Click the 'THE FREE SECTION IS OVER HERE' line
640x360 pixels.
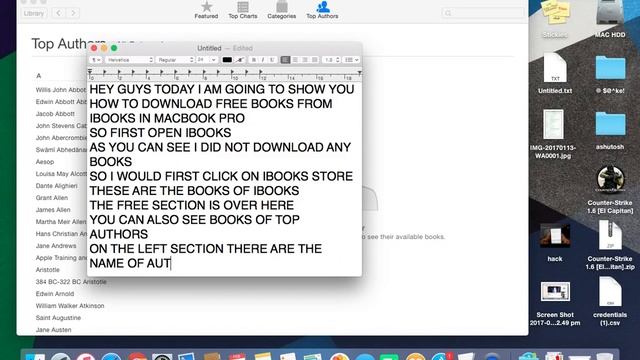(x=191, y=205)
